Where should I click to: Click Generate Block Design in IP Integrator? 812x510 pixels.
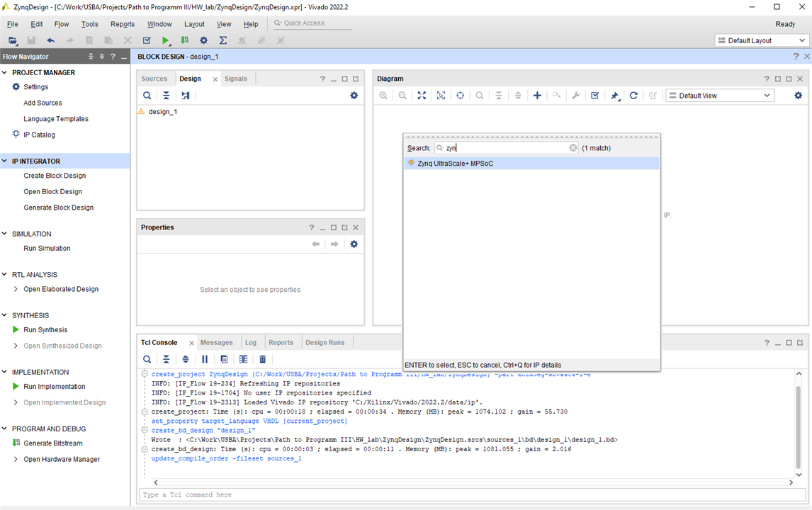click(x=58, y=208)
